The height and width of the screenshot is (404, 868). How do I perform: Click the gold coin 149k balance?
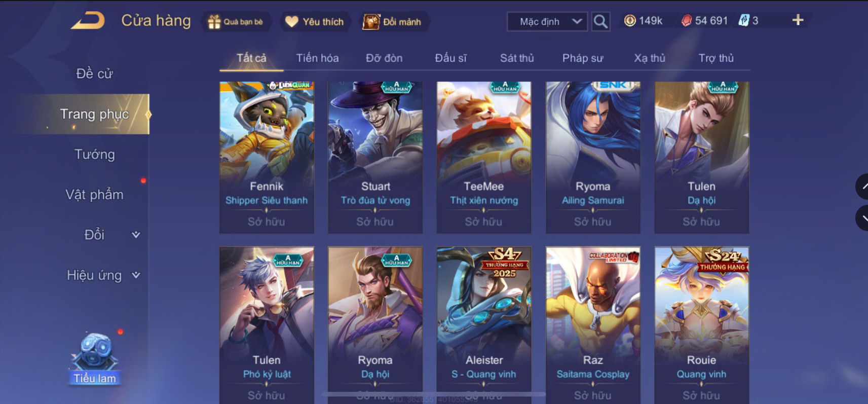tap(643, 21)
